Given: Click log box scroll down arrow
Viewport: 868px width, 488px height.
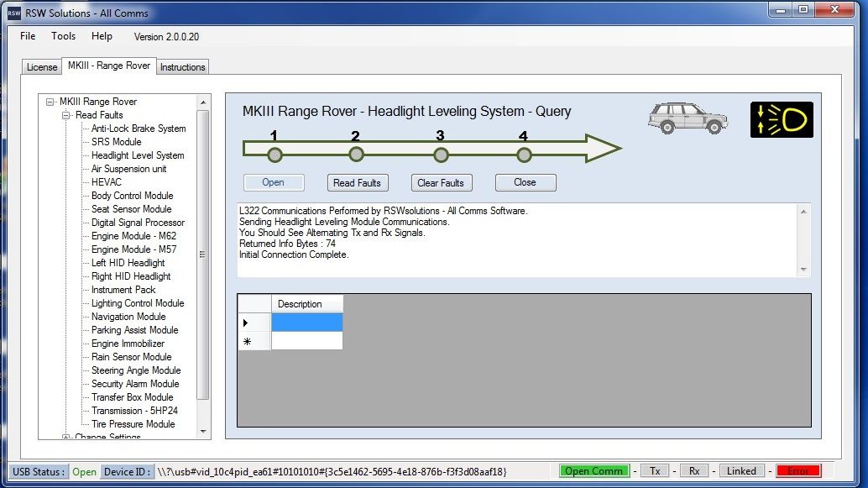Looking at the screenshot, I should coord(803,270).
